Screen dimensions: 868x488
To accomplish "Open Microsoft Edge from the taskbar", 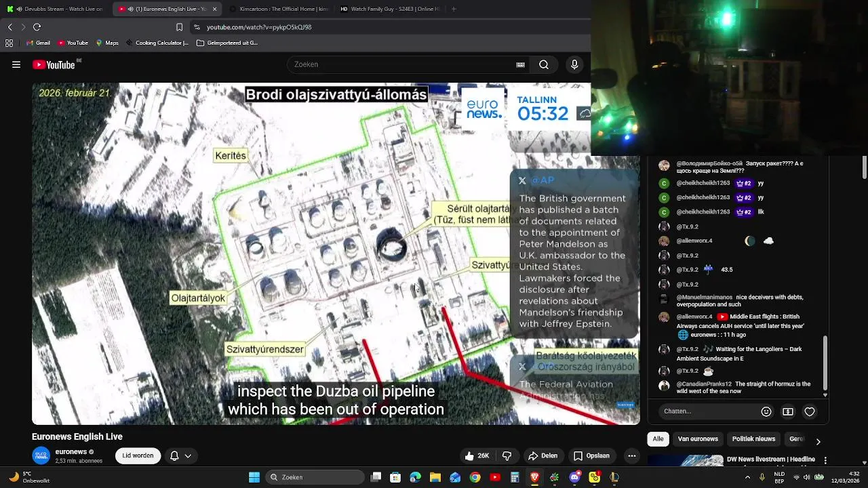I will [416, 477].
